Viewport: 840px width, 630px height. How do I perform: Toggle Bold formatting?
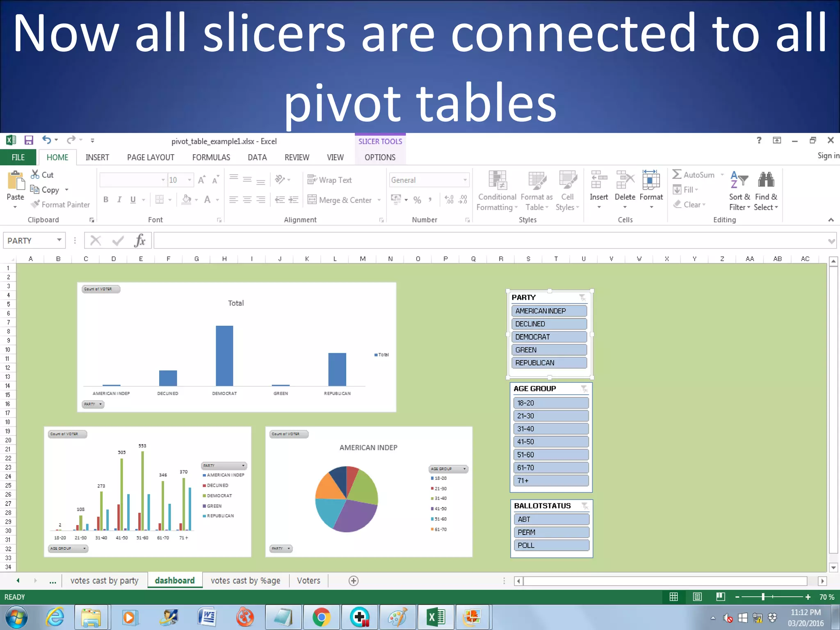pos(106,200)
